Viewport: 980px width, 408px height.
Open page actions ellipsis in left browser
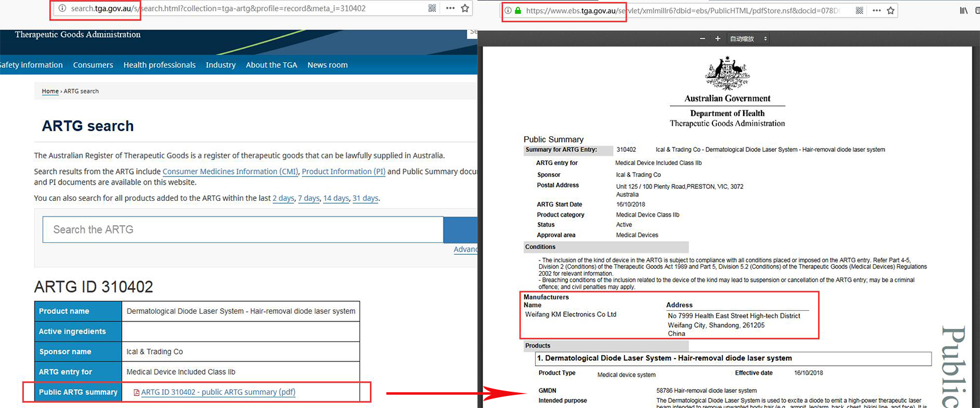click(450, 9)
